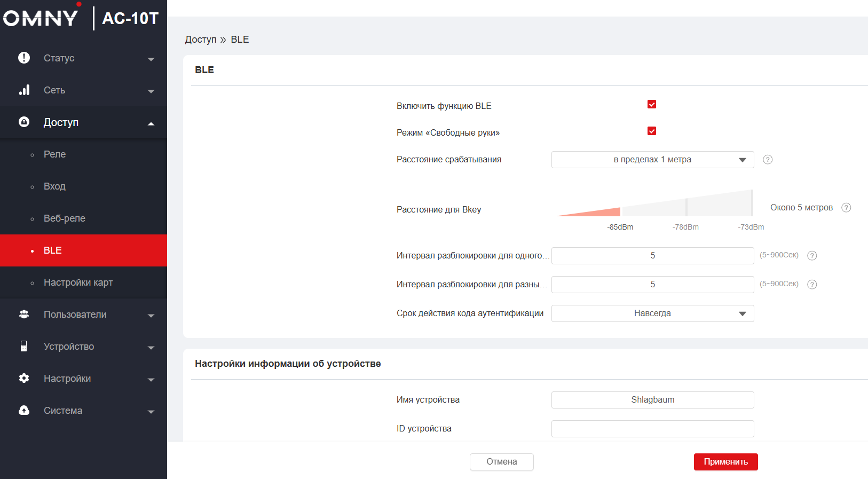Collapse the Доступ menu section arrow
Image resolution: width=868 pixels, height=479 pixels.
tap(151, 123)
